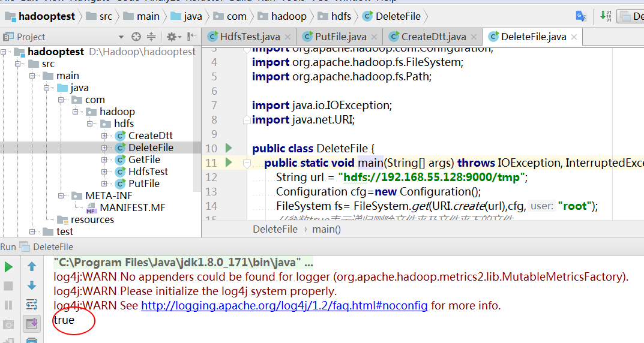
Task: Click the "true" output line
Action: coord(64,320)
